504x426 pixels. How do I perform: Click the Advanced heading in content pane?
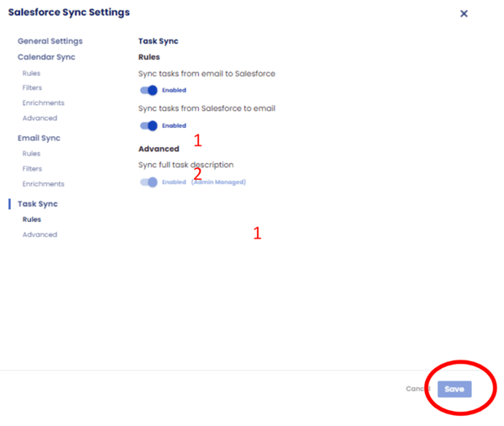(159, 149)
